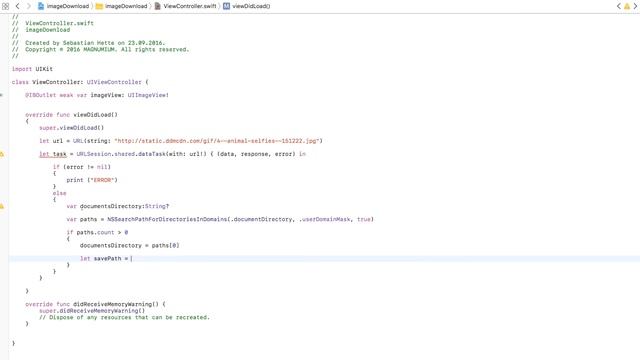The height and width of the screenshot is (360, 640).
Task: Click 'documentsDirectory = paths[0]' line
Action: point(129,245)
